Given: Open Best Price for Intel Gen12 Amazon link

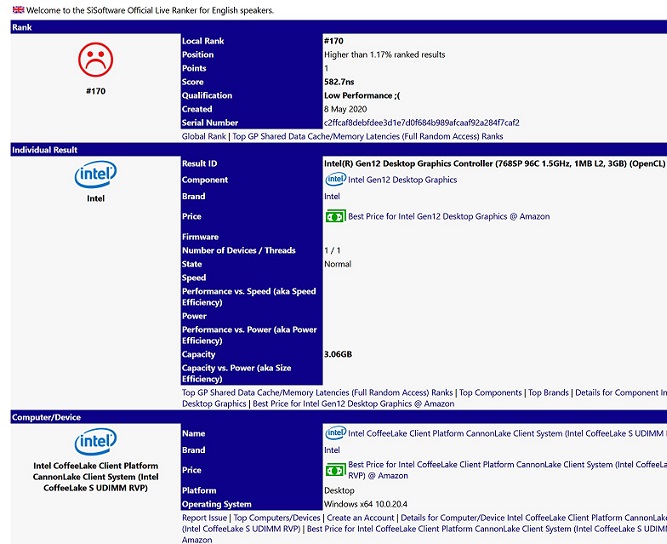Looking at the screenshot, I should 449,216.
